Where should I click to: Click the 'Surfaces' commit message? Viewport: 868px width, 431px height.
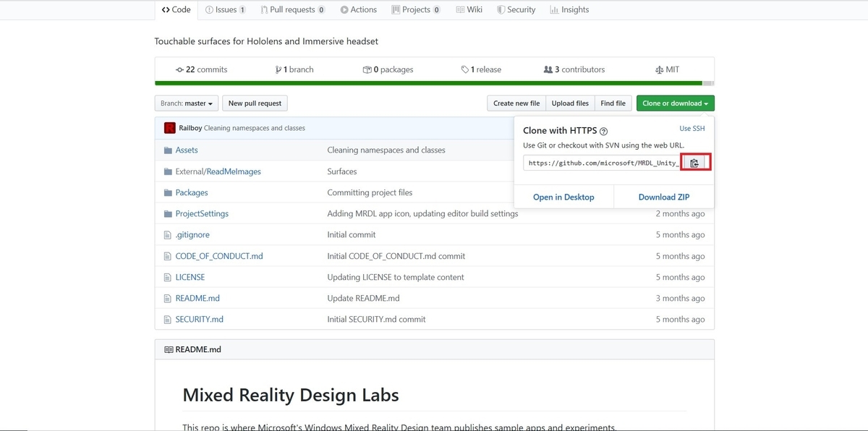(342, 172)
